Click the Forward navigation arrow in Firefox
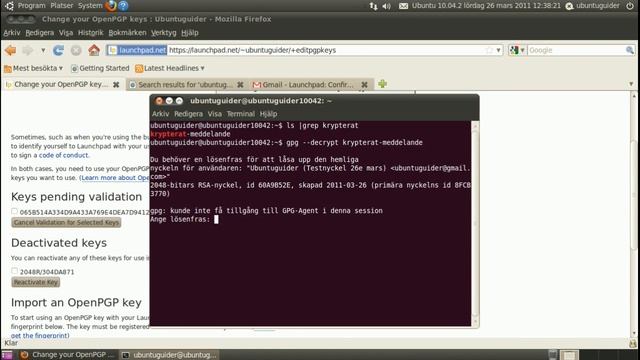Screen dimensions: 640x360 pos(28,50)
